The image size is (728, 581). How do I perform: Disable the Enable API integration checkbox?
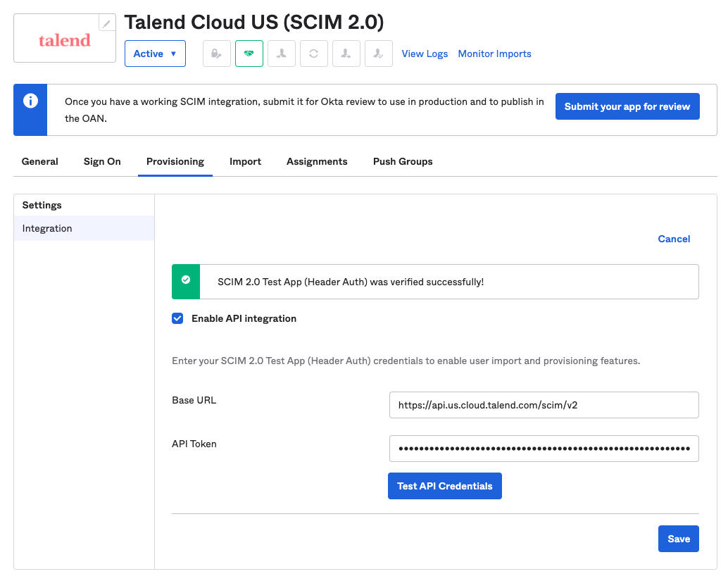[x=177, y=318]
